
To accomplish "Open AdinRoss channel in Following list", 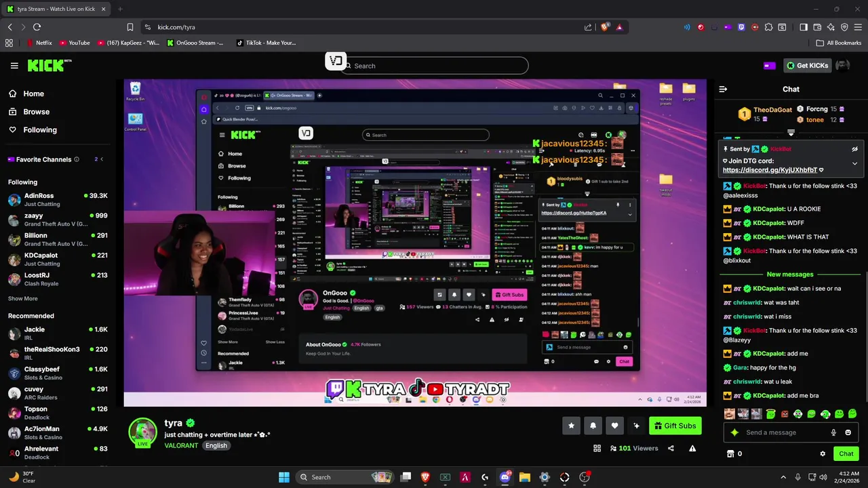I will [58, 199].
